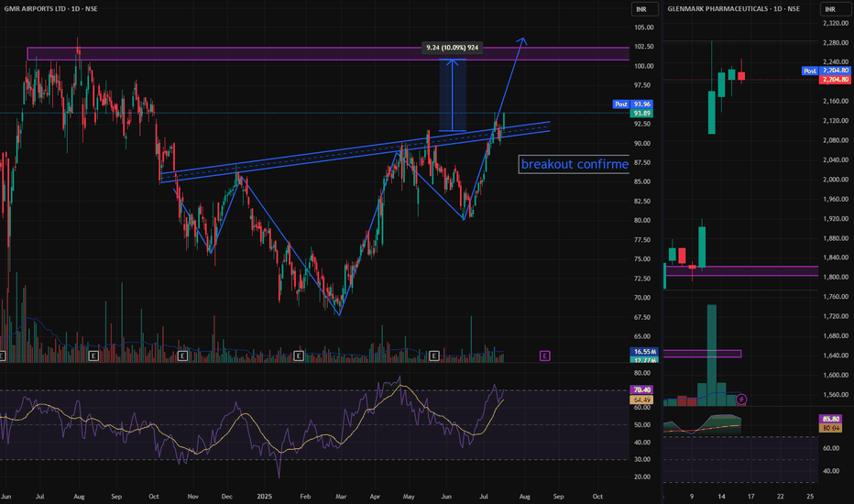Open the E earnings marker above Aug 2024
854x504 pixels.
pyautogui.click(x=93, y=356)
